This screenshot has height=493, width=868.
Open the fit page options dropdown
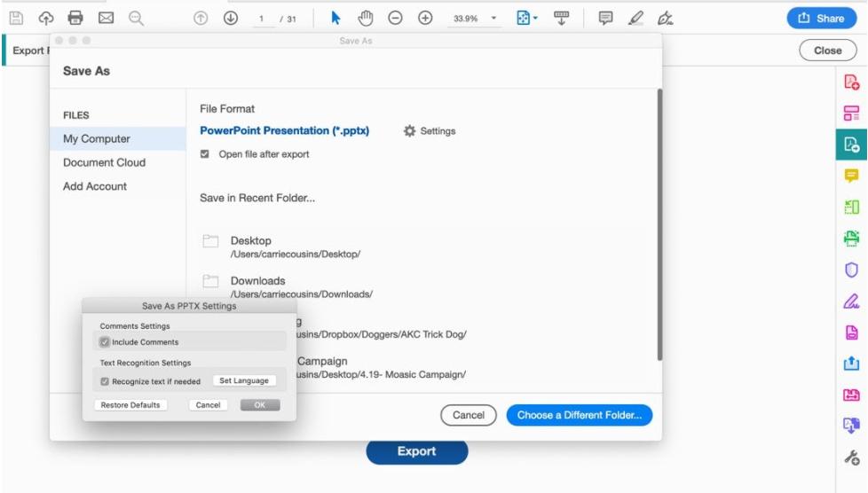tap(526, 19)
